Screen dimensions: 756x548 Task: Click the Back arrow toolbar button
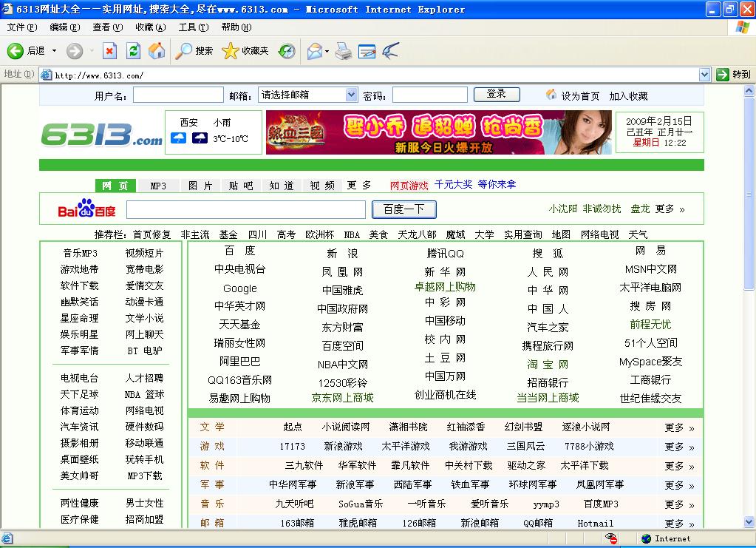point(16,51)
